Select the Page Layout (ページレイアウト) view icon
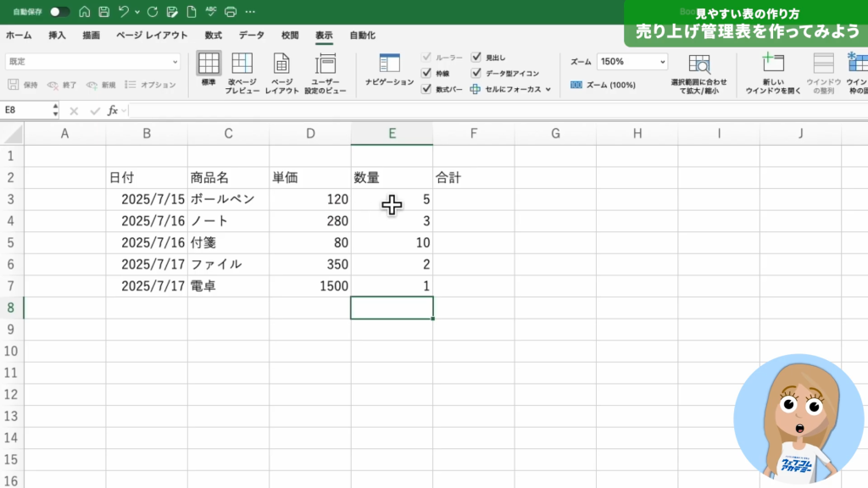Viewport: 868px width, 488px height. (x=282, y=72)
